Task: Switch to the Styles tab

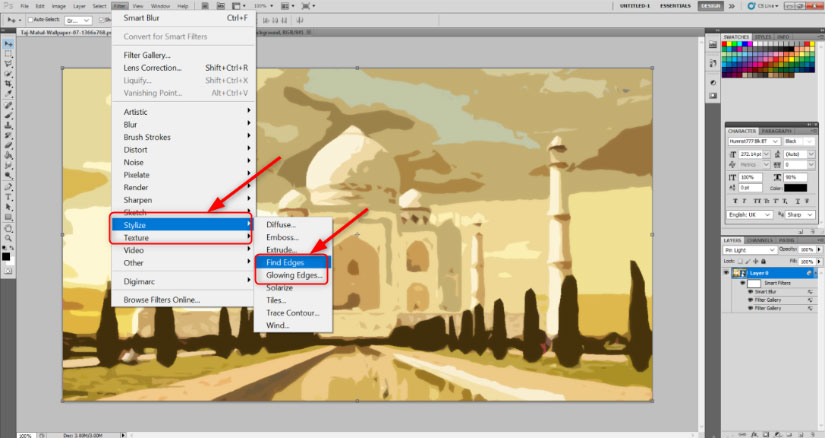Action: tap(763, 37)
